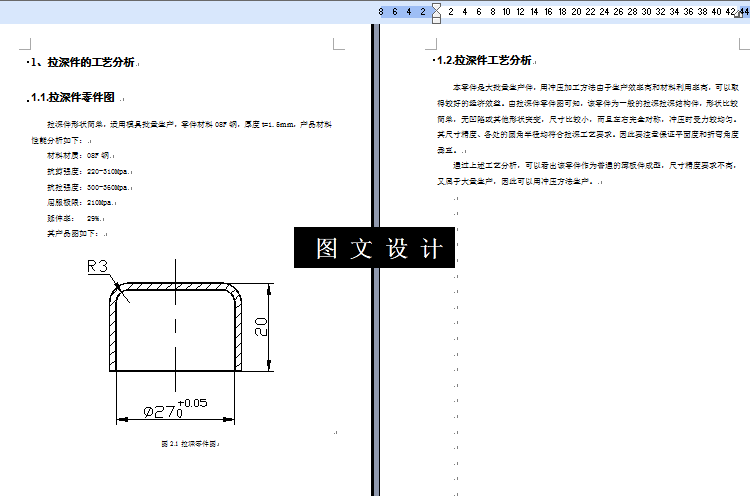Click the vertical 20 dimension in the drawing
Screen dimensions: 750x496
point(261,327)
